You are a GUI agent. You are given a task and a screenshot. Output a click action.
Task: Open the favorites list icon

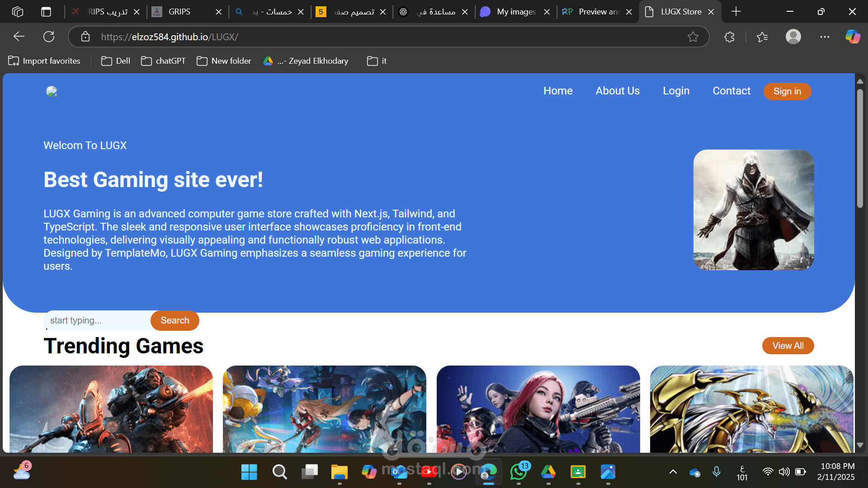[x=762, y=37]
